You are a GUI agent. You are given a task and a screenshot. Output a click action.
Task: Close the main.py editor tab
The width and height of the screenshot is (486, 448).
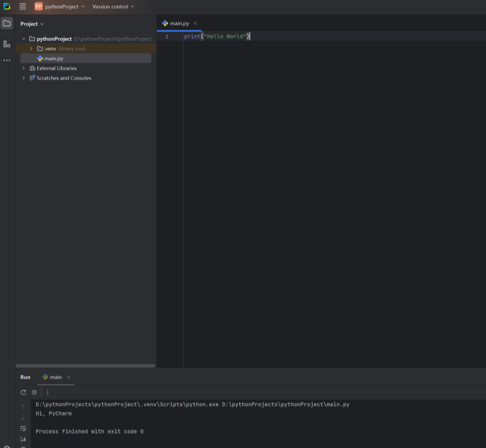195,23
